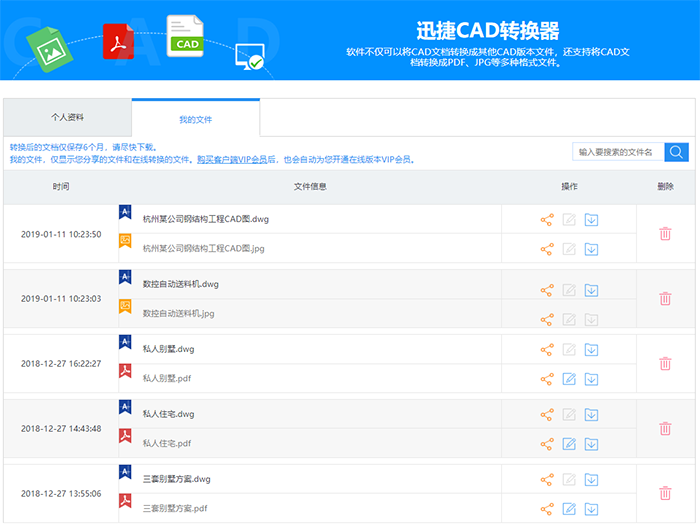Share the 杭州某公司钢结构工程CAD图.jpg file
The width and height of the screenshot is (700, 526).
coord(547,249)
